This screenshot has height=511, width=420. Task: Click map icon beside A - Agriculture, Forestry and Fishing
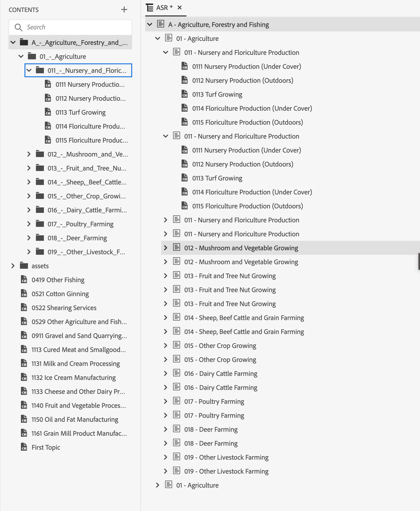point(161,24)
